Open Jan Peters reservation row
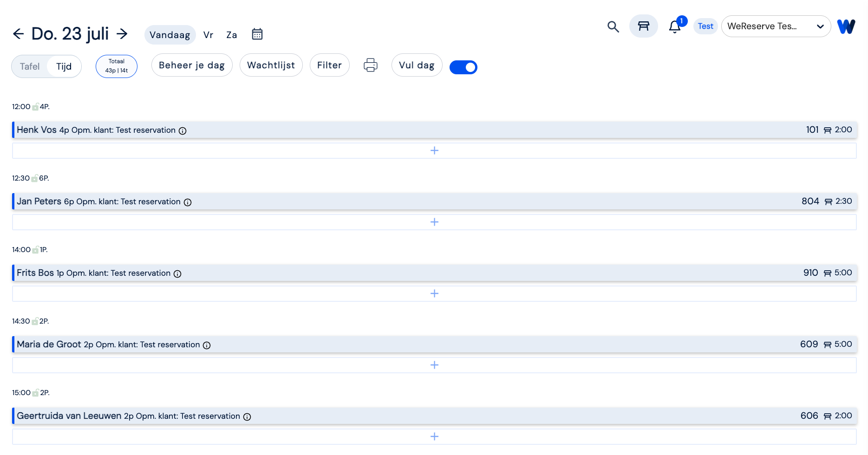Viewport: 868px width, 455px height. pyautogui.click(x=434, y=201)
